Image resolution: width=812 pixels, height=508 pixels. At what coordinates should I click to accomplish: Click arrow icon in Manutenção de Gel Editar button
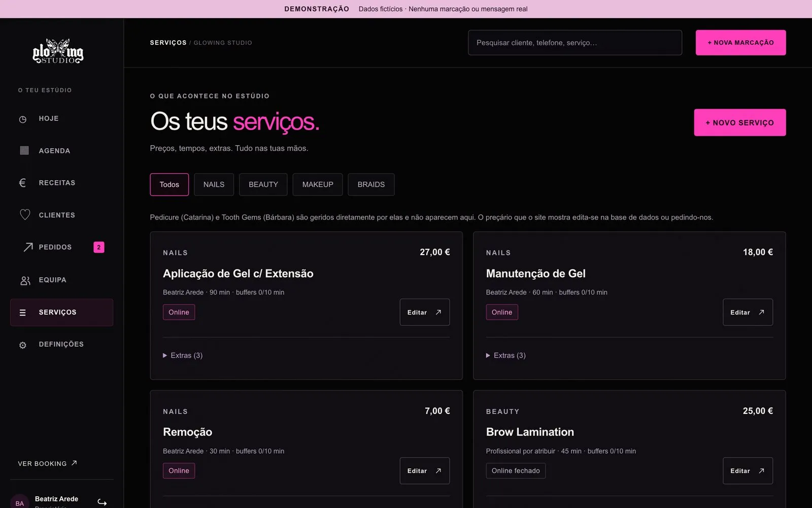click(x=761, y=312)
